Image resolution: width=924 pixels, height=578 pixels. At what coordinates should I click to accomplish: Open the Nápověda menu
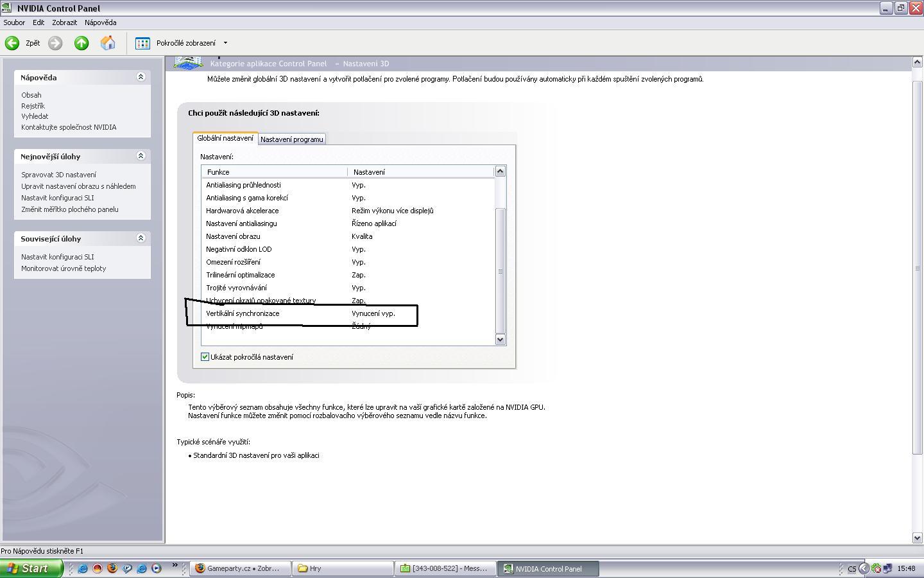[x=101, y=22]
